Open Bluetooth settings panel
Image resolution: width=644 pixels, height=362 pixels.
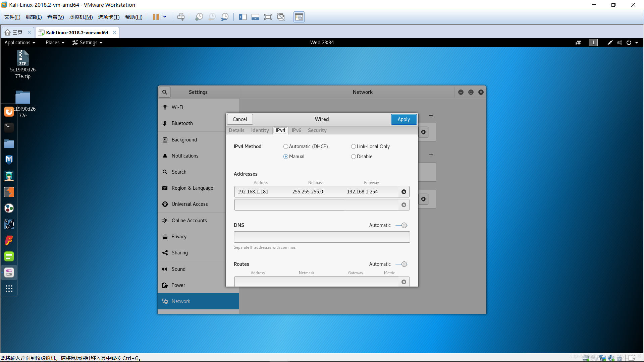(x=198, y=123)
